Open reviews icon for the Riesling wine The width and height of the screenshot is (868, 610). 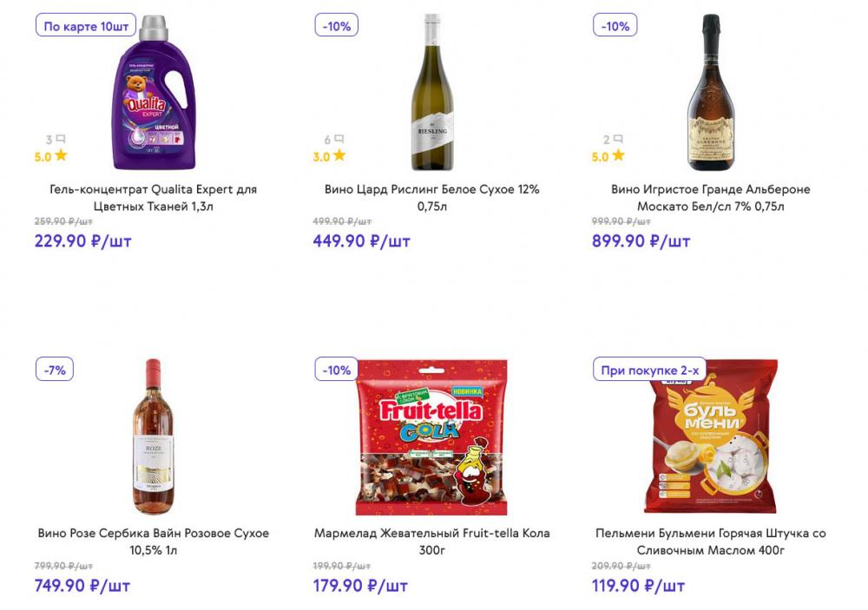(x=339, y=139)
